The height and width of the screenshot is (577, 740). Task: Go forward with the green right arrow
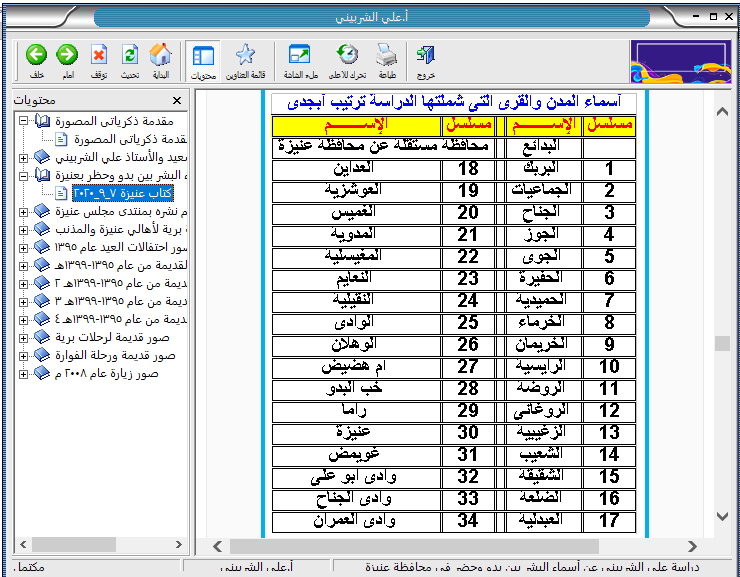coord(67,55)
